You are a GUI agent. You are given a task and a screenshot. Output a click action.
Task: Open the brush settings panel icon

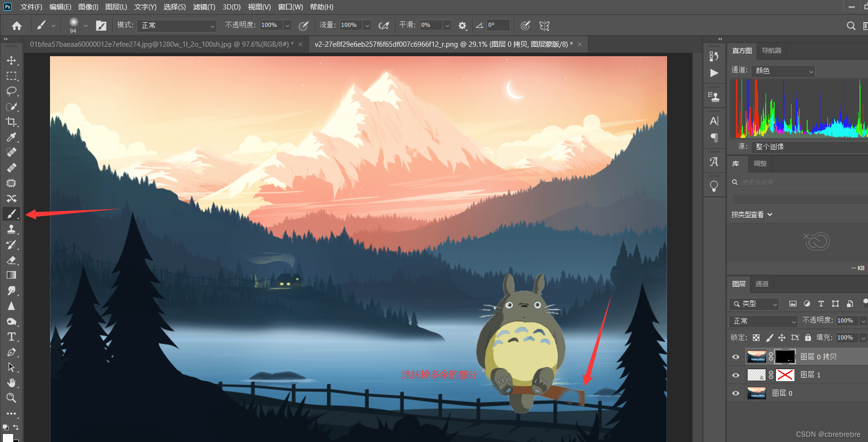point(101,25)
